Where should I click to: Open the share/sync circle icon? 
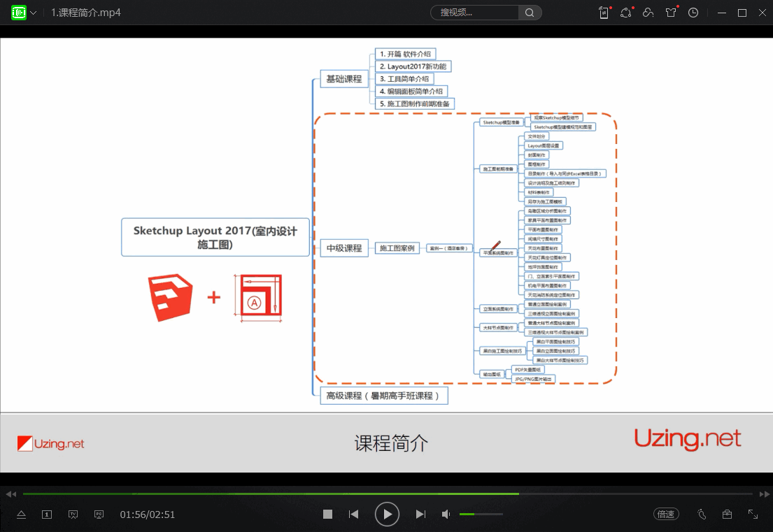pos(626,13)
